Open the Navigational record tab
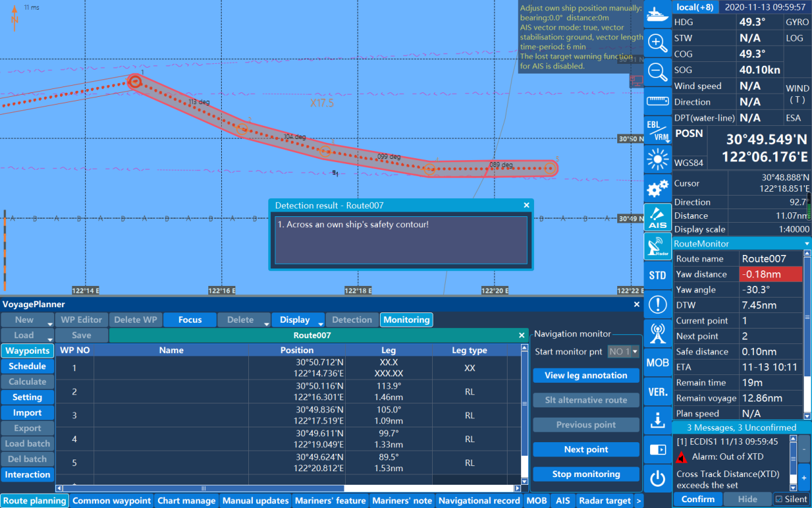The width and height of the screenshot is (812, 508). (479, 500)
